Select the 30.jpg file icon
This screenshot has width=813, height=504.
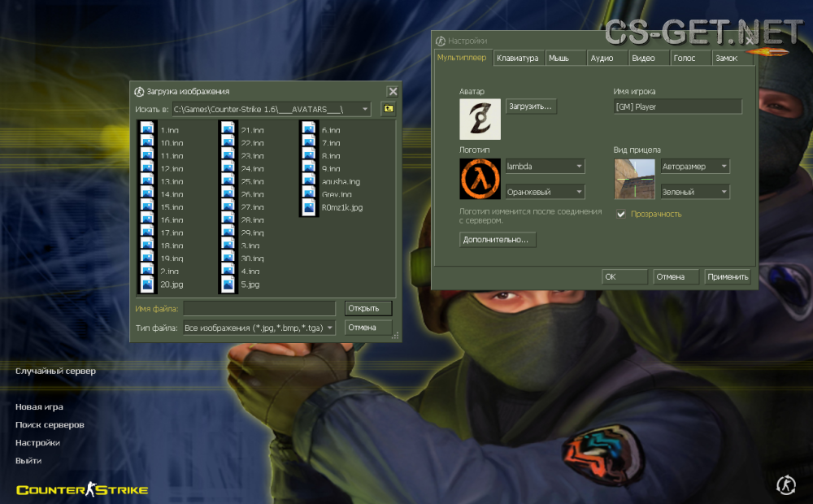click(228, 257)
